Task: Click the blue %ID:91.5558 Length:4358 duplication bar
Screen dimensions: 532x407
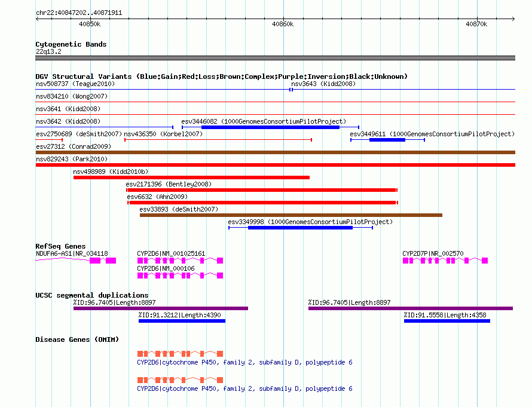Action: (x=447, y=321)
